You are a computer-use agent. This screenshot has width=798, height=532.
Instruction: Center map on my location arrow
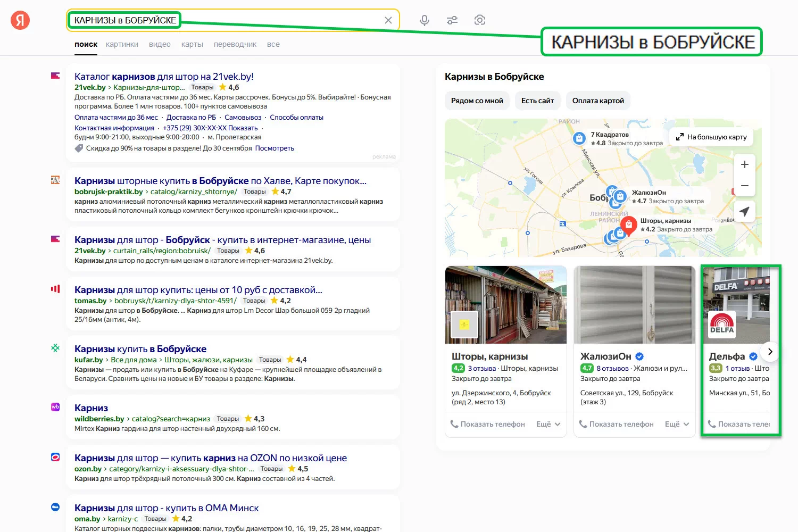[744, 211]
